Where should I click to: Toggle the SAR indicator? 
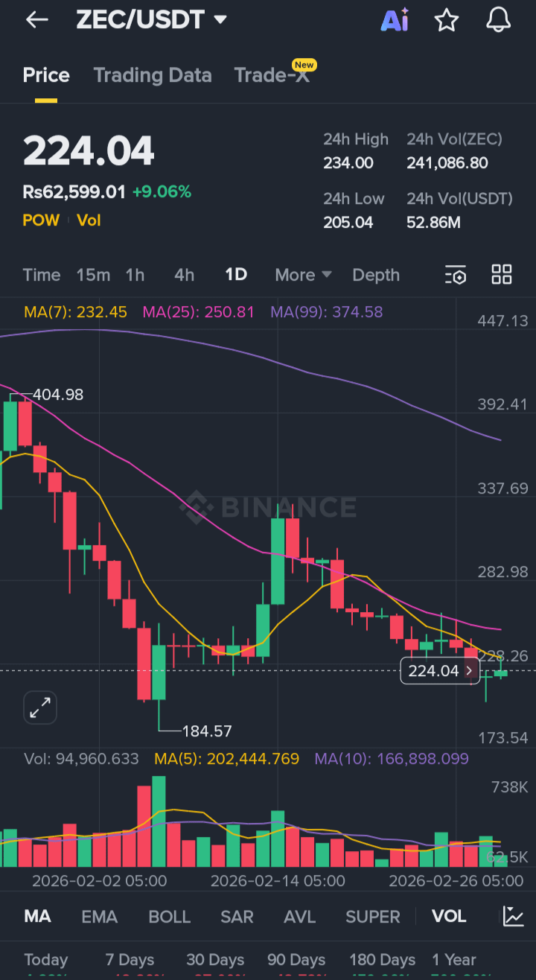(237, 916)
